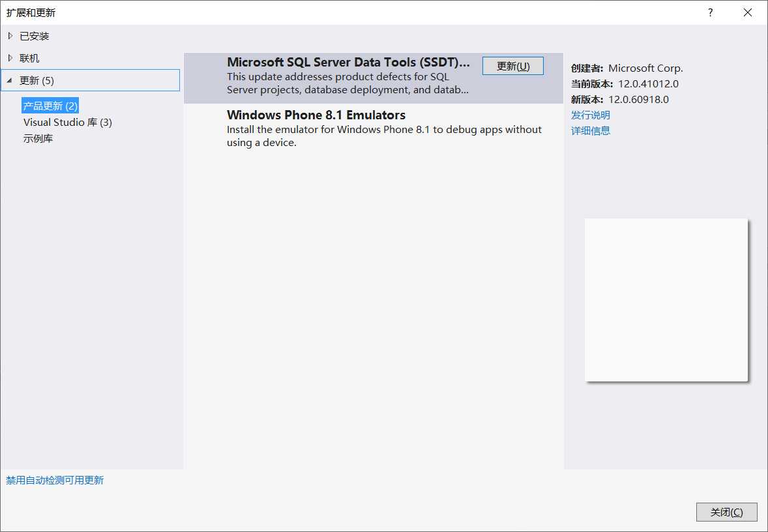This screenshot has height=532, width=768.
Task: Click the 当前版本 12.0.41012.0 value
Action: (x=648, y=83)
